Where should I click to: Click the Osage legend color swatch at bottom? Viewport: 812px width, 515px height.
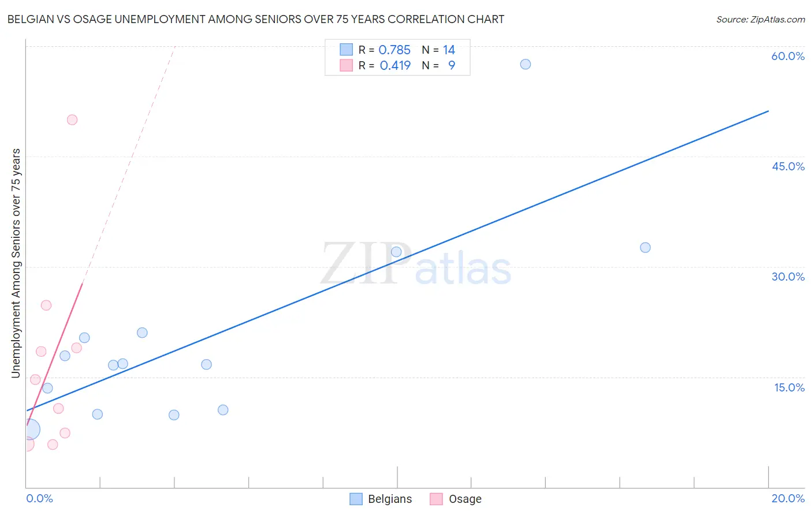(x=437, y=499)
